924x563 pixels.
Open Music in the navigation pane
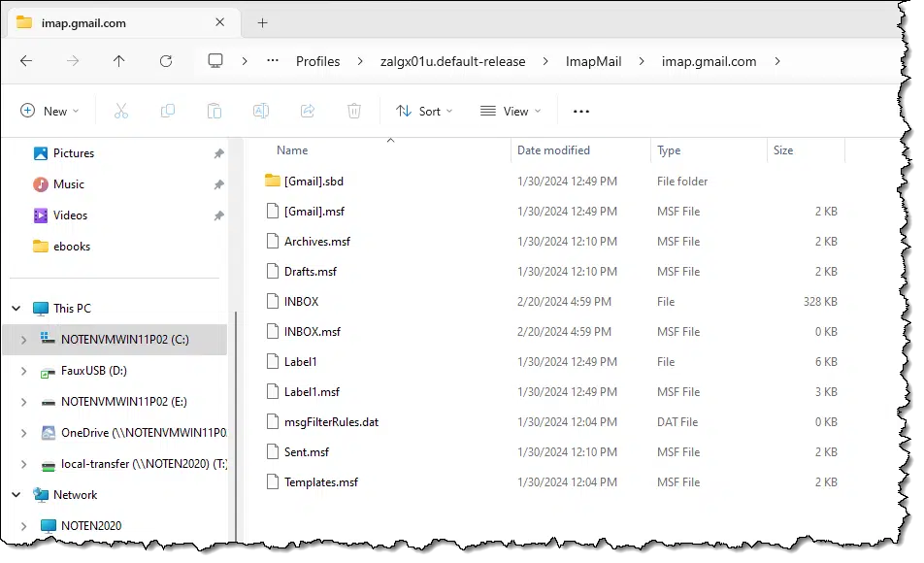click(69, 184)
